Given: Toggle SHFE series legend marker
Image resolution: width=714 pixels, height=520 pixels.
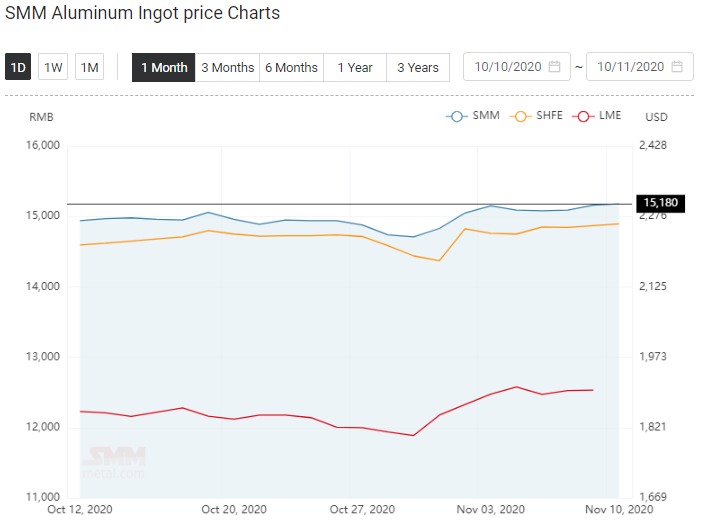Looking at the screenshot, I should pos(520,117).
